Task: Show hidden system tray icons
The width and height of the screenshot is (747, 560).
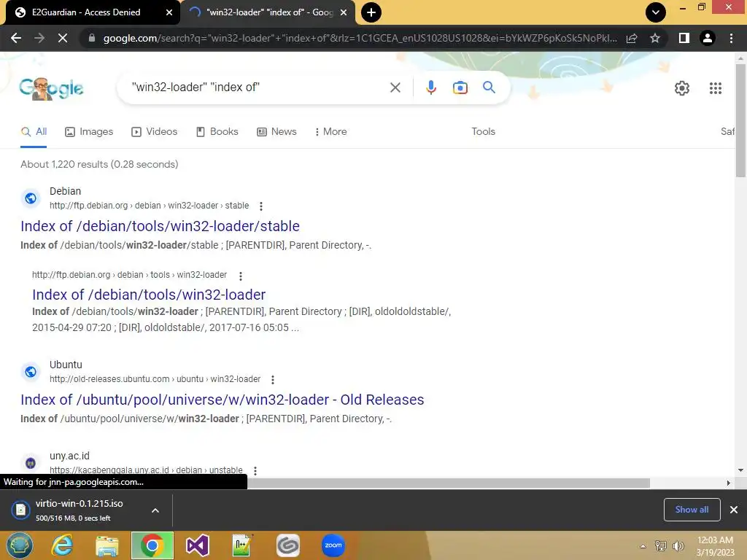Action: coord(643,546)
